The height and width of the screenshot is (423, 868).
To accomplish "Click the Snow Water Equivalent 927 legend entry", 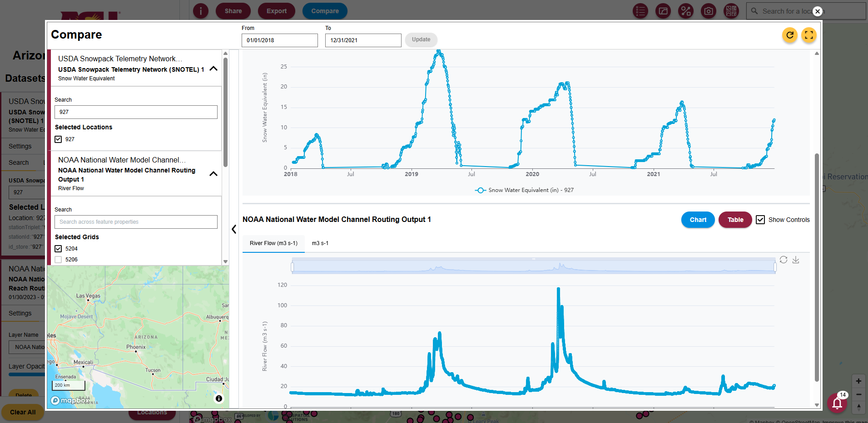I will tap(524, 190).
